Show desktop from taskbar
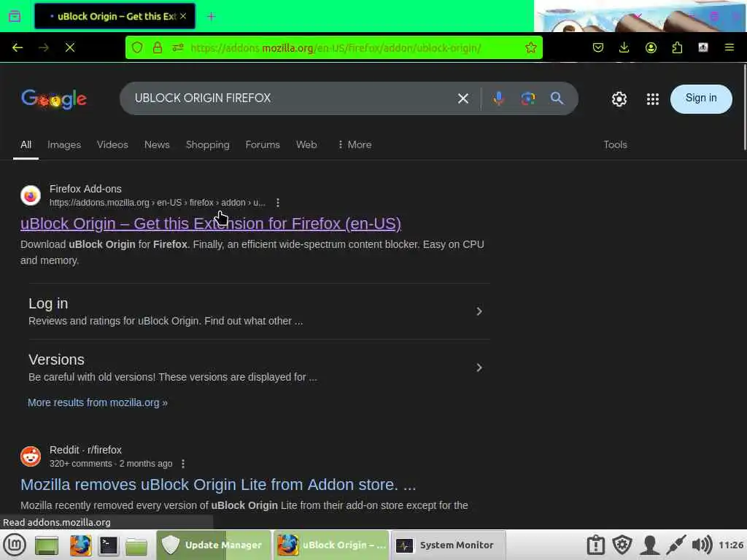Screen dimensions: 747x560 (47, 545)
